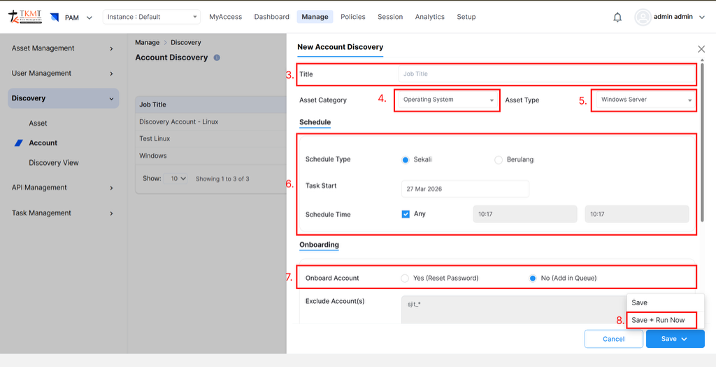Choose Save from the popup menu
The width and height of the screenshot is (716, 368).
click(665, 303)
